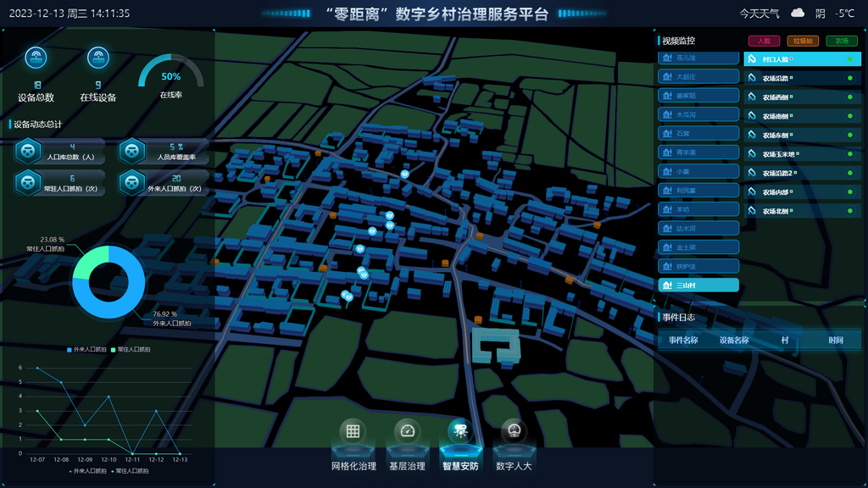This screenshot has width=868, height=488.
Task: Click camera icon of 农场东侧 row
Action: pos(753,135)
